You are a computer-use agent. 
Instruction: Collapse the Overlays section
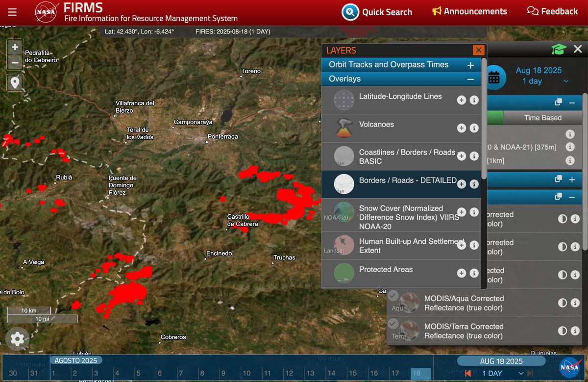(x=470, y=78)
